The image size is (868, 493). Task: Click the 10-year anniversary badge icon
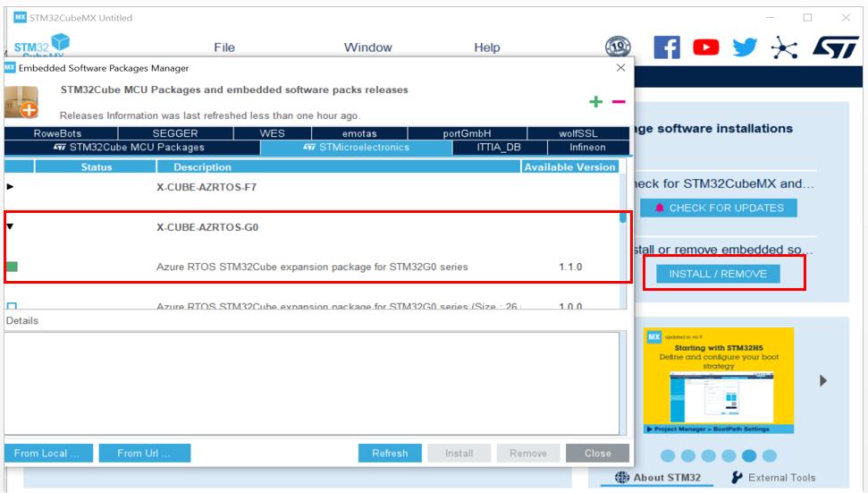coord(618,47)
